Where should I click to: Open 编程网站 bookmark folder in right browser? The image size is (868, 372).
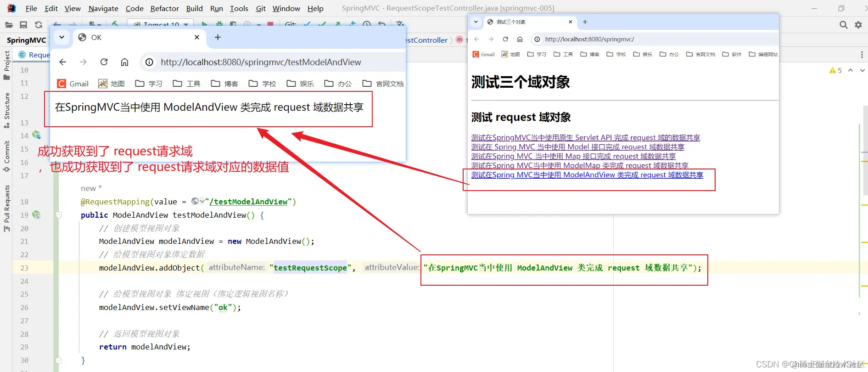pyautogui.click(x=763, y=54)
